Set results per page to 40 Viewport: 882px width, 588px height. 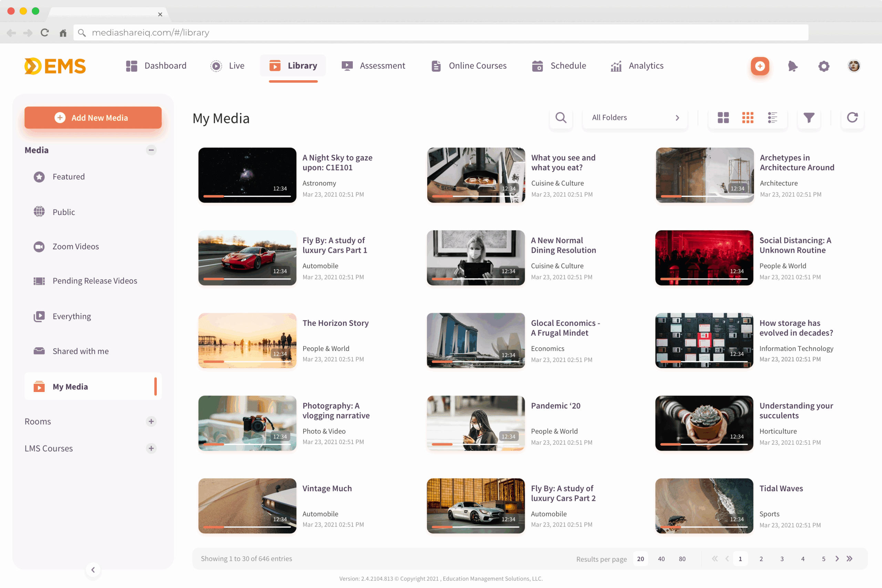[x=661, y=559]
